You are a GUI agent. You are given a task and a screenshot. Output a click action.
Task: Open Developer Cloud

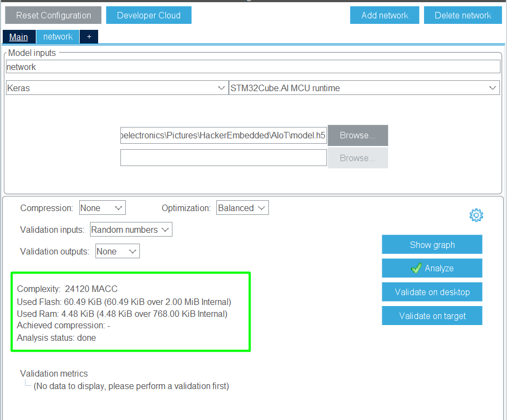(x=149, y=15)
